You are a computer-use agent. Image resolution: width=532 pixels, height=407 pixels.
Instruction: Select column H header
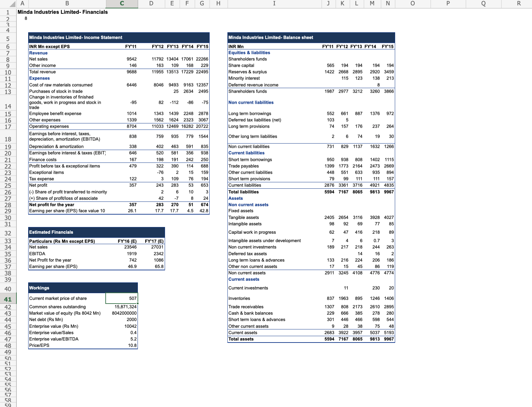pyautogui.click(x=218, y=4)
